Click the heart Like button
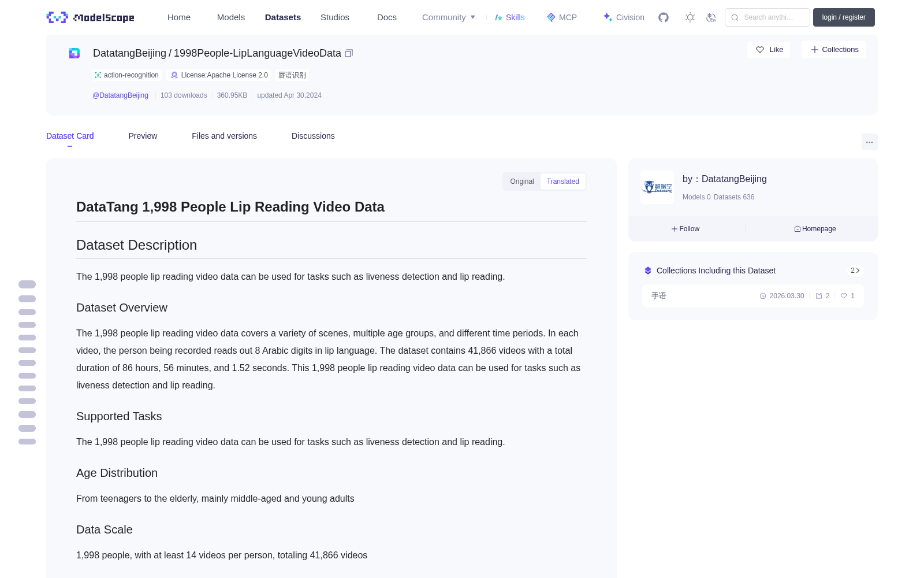924x578 pixels. tap(769, 50)
